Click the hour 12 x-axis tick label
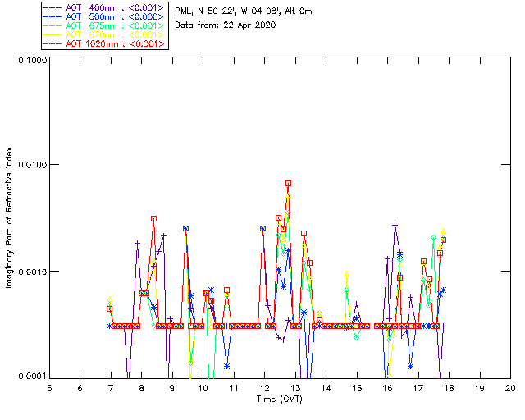The width and height of the screenshot is (525, 420). click(x=264, y=388)
